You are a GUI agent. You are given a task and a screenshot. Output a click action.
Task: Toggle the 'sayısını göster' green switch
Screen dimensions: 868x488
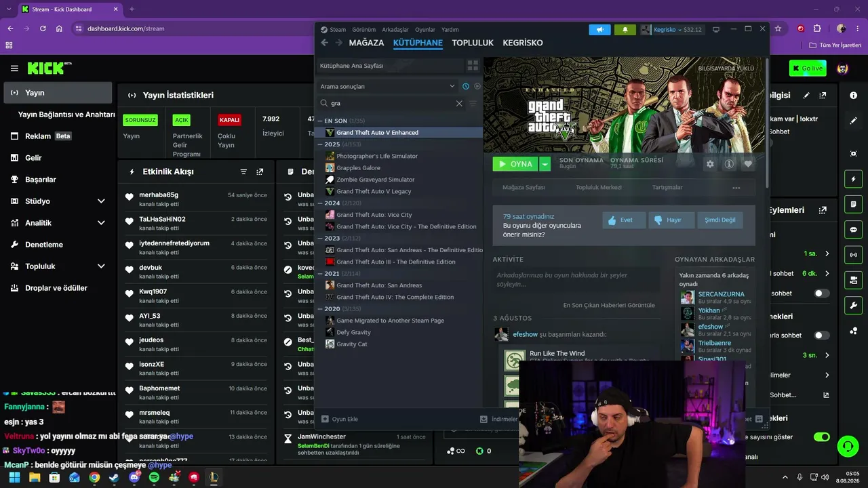(822, 437)
